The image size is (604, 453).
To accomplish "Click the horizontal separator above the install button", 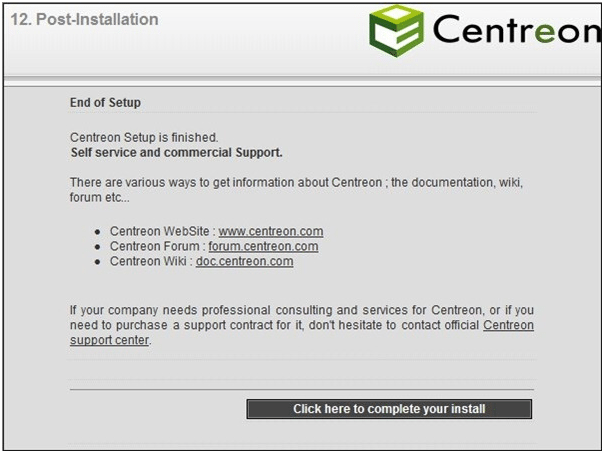I will click(x=302, y=389).
